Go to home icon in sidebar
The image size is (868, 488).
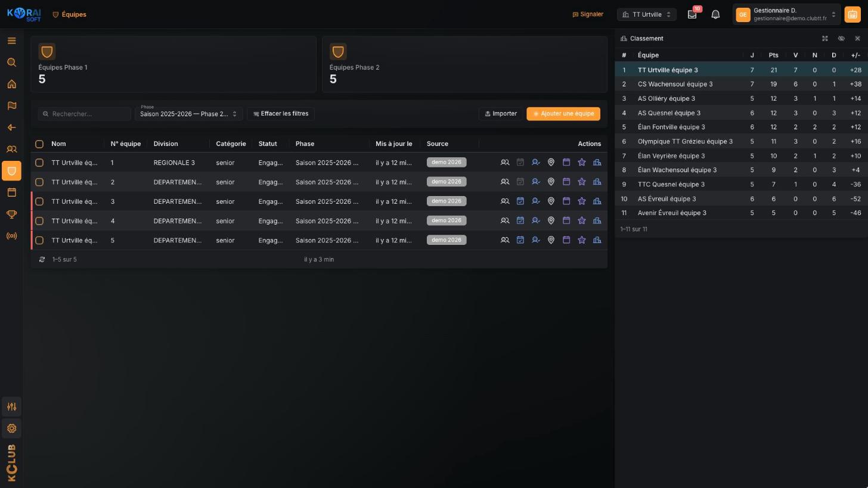(x=11, y=84)
